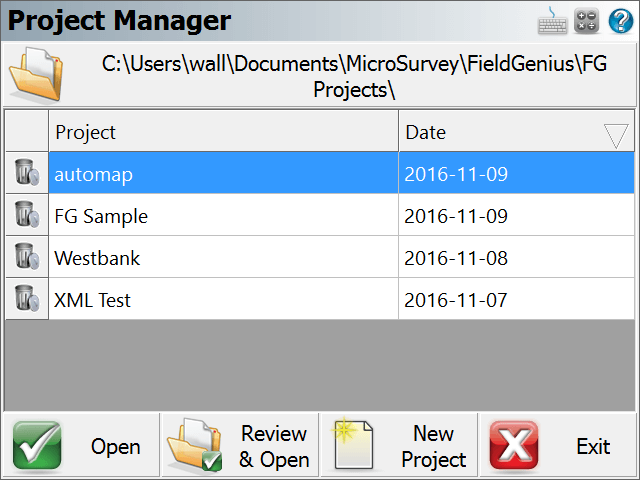Image resolution: width=640 pixels, height=480 pixels.
Task: Select the XML Test project row
Action: pyautogui.click(x=341, y=299)
